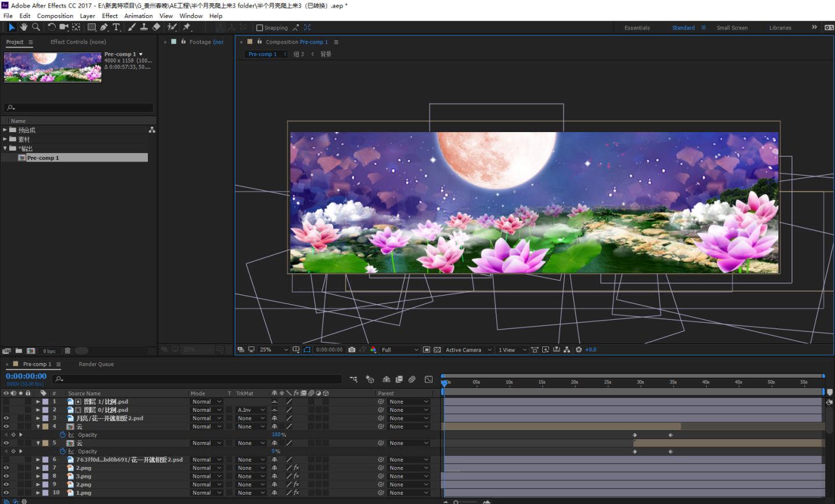Screen dimensions: 835x504
Task: Select the Selection arrow tool
Action: [x=12, y=27]
